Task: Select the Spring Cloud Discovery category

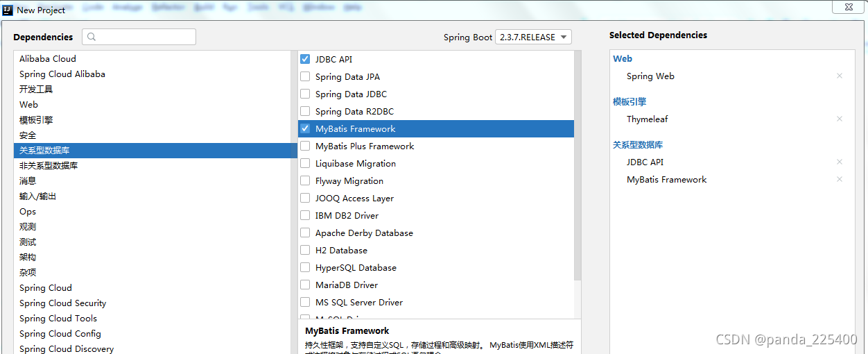Action: 155,348
